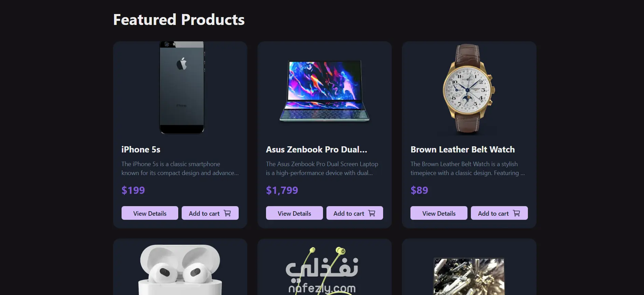Click the brown leather watch product image
The width and height of the screenshot is (644, 295).
tap(469, 89)
